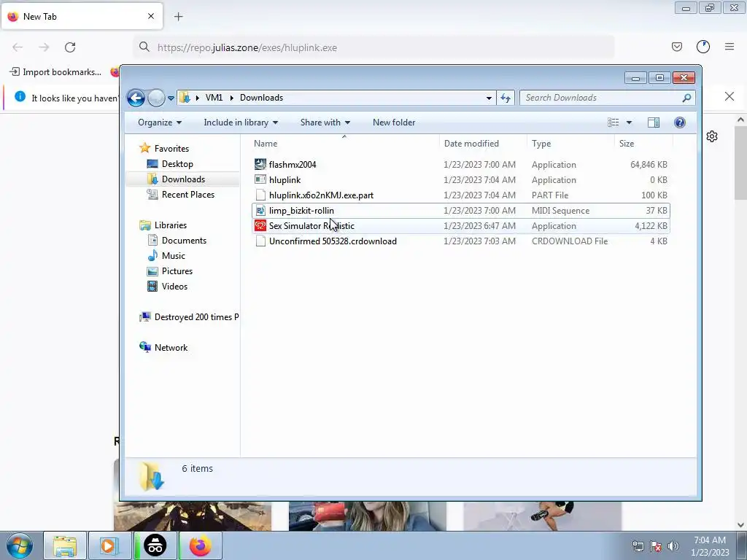Open Desktop under Favorites

(177, 164)
